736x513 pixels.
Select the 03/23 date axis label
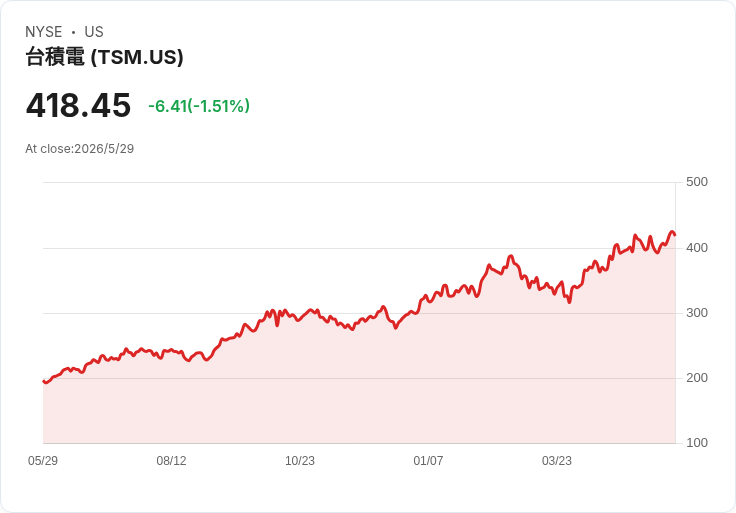point(557,460)
